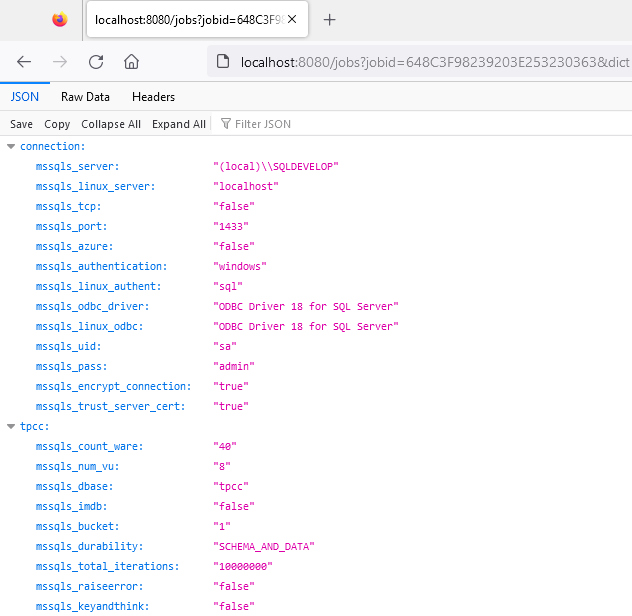Select the mssqls_pass key

click(71, 366)
